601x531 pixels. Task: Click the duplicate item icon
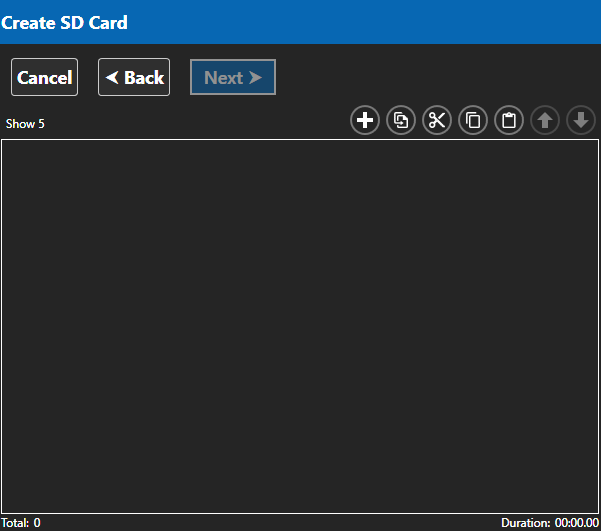tap(401, 120)
